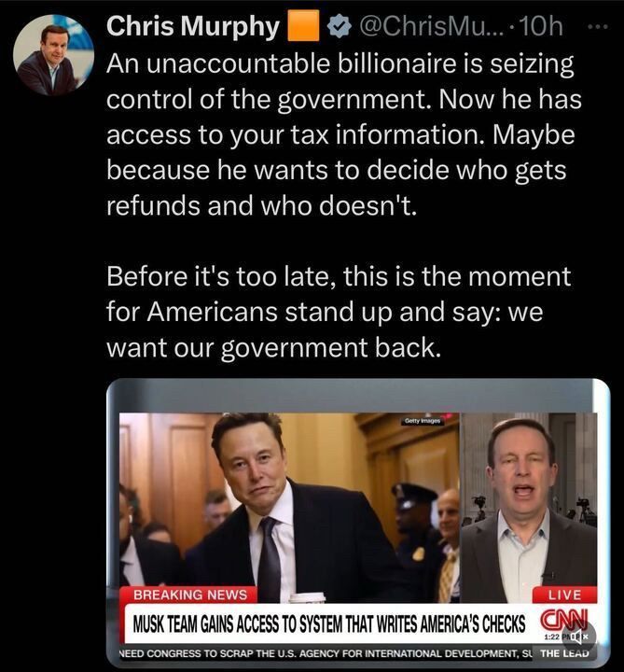Click the CNN logo in the video
The width and height of the screenshot is (624, 672).
[562, 619]
